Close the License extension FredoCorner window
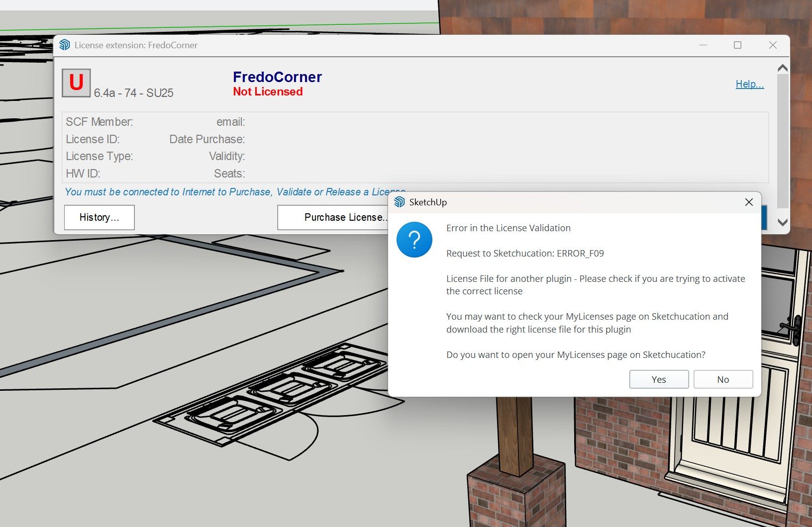 [773, 45]
